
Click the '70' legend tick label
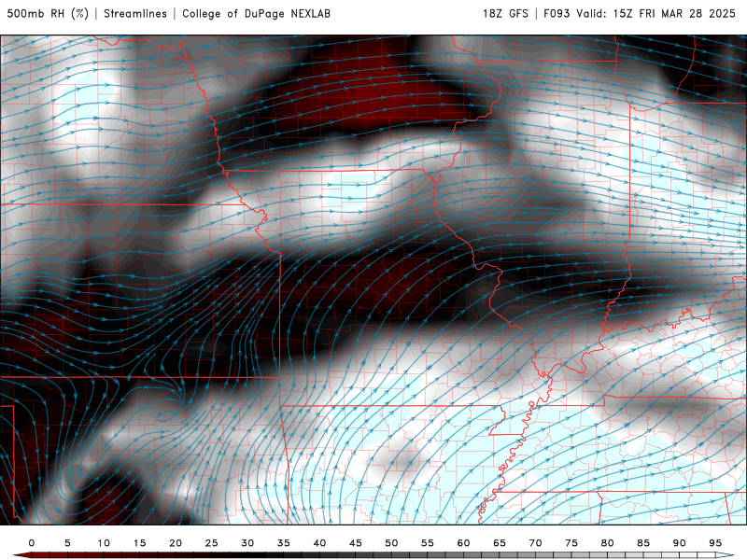535,543
